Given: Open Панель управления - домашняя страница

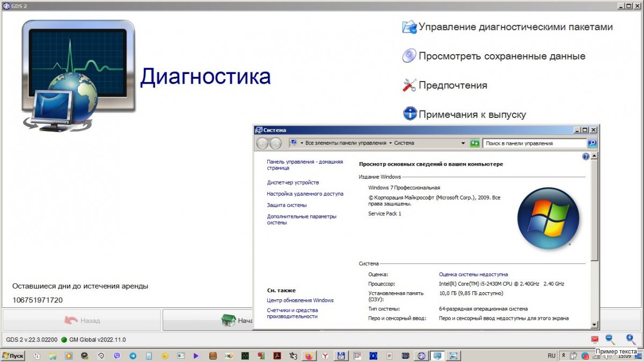Looking at the screenshot, I should click(x=305, y=165).
